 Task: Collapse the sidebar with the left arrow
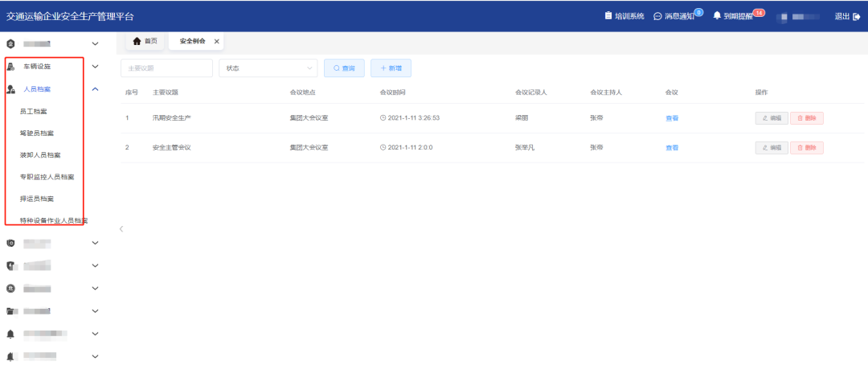[x=121, y=229]
